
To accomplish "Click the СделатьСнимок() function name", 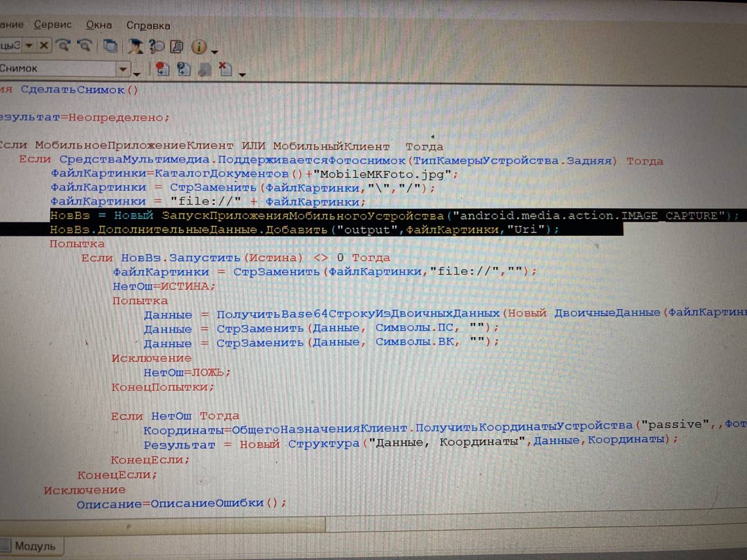I will tap(79, 90).
